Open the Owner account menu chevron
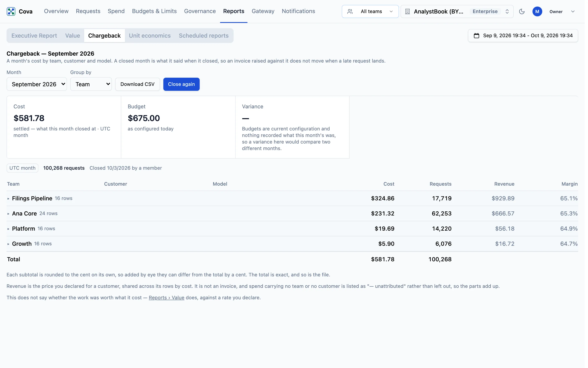Image resolution: width=588 pixels, height=368 pixels. click(x=572, y=11)
